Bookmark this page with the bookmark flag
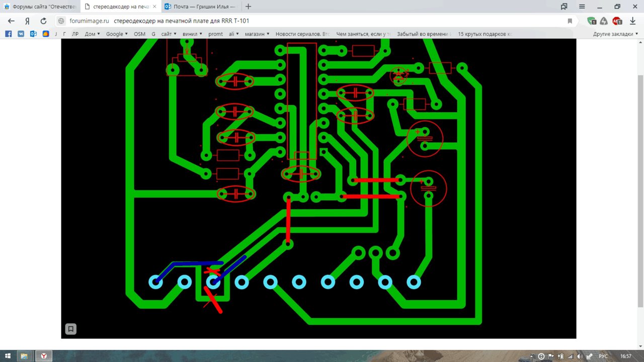 570,21
